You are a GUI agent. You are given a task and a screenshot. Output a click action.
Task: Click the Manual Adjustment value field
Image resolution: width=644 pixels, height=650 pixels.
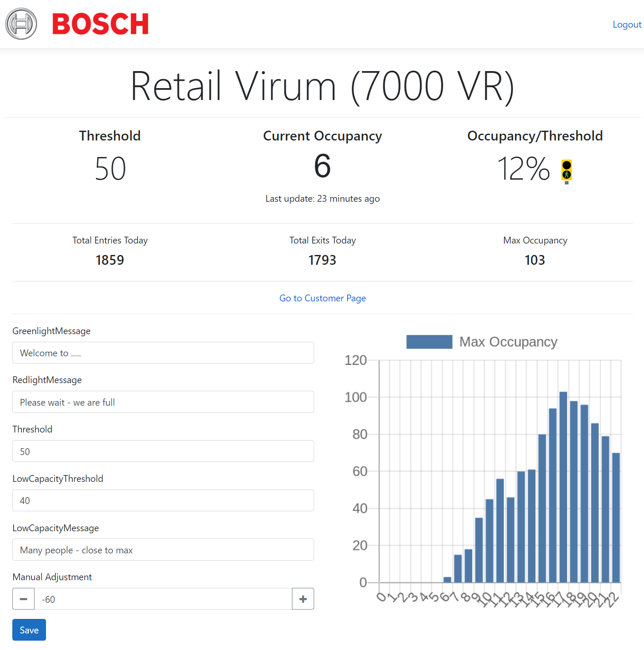coord(163,599)
